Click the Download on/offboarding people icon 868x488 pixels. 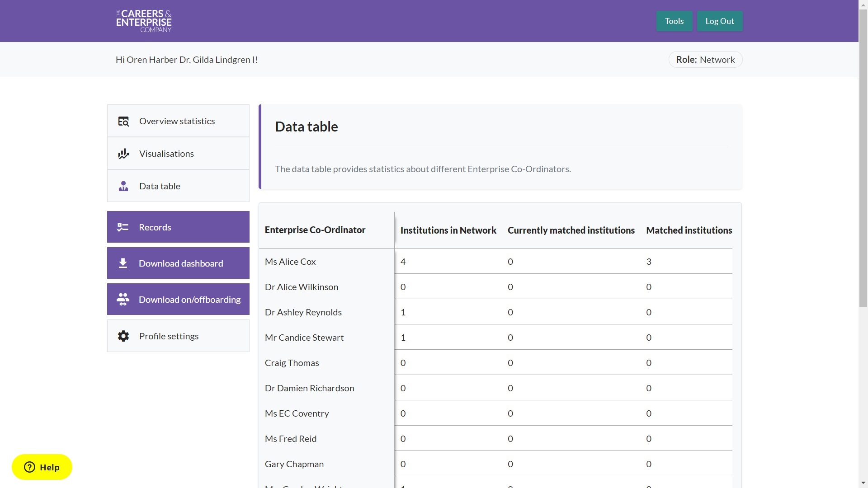pos(123,300)
